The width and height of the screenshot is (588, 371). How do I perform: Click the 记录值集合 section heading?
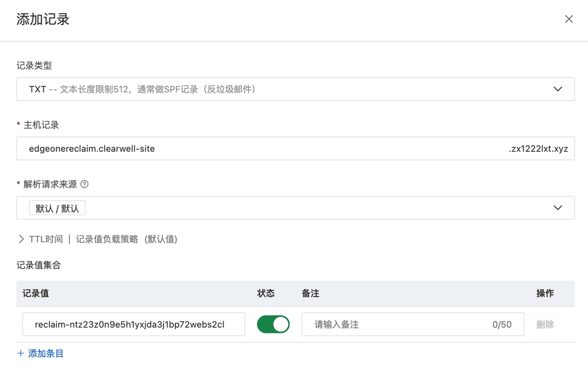point(39,265)
